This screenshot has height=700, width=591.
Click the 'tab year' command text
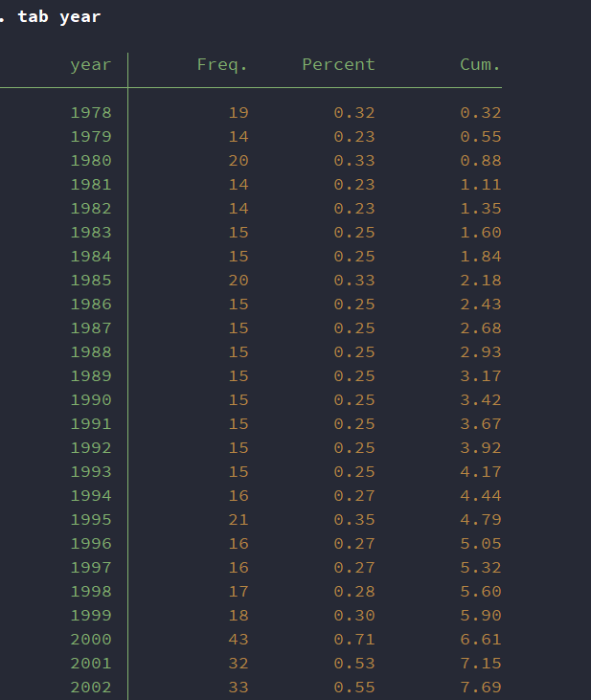coord(58,17)
